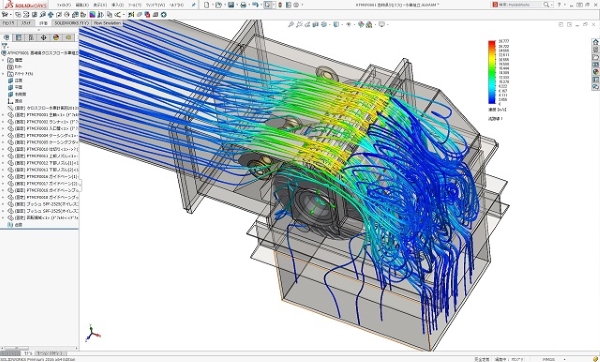Click the Zoom to Fit view icon
This screenshot has height=362, width=600.
(291, 24)
